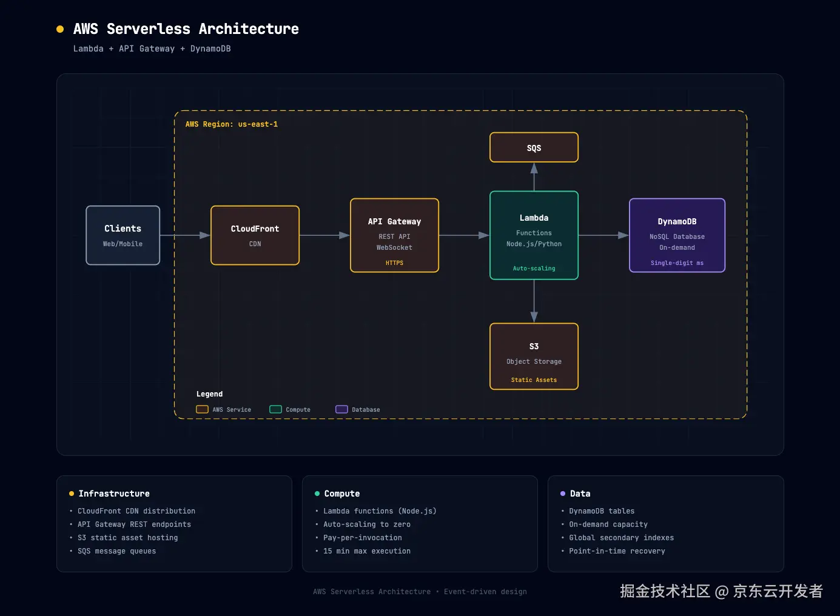Click Pay-per-invocation bullet
840x616 pixels.
[363, 538]
